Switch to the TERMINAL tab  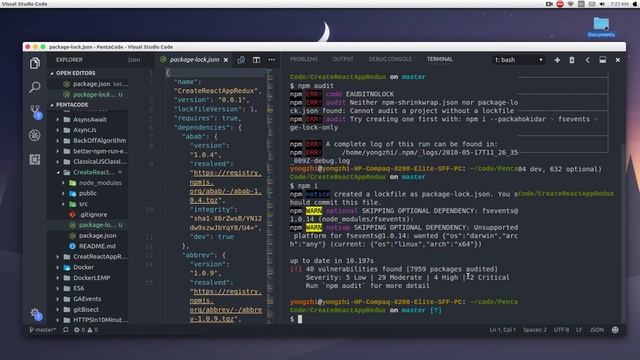[440, 59]
